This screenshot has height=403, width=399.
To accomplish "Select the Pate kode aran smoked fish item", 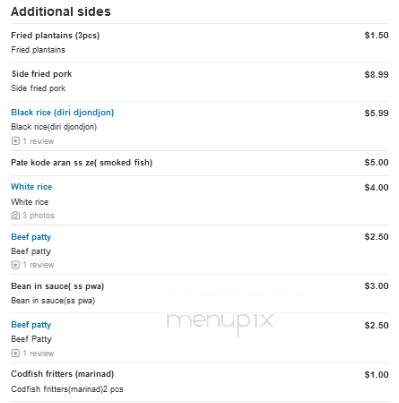I will tap(82, 163).
